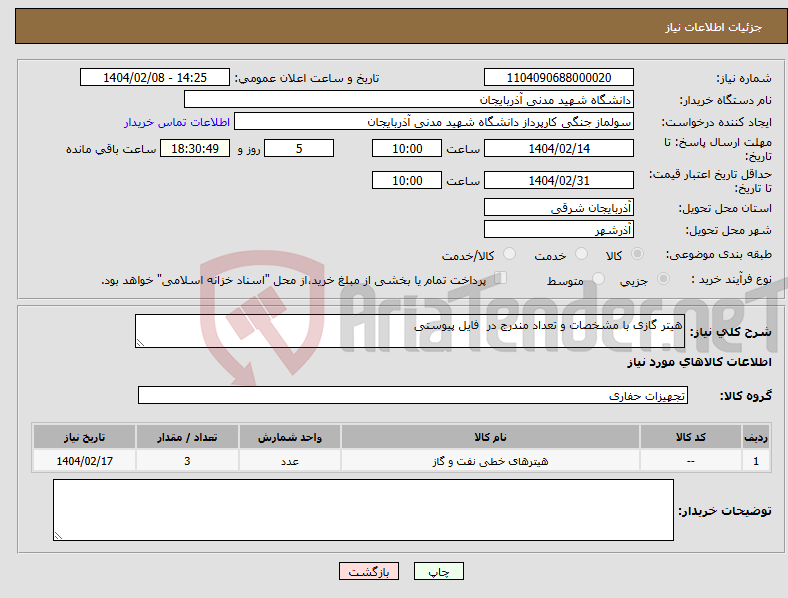Click the resize handle of the توضیحات خریدار textarea
This screenshot has width=788, height=598.
(58, 536)
